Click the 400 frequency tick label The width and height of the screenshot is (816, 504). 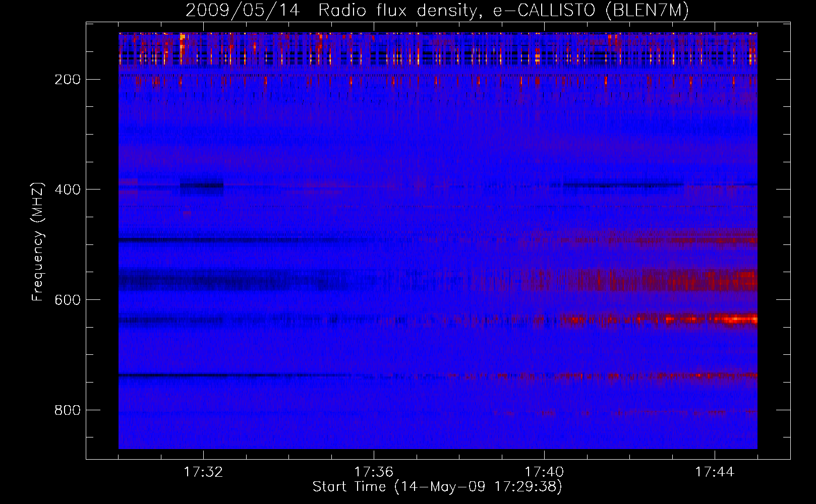(68, 190)
